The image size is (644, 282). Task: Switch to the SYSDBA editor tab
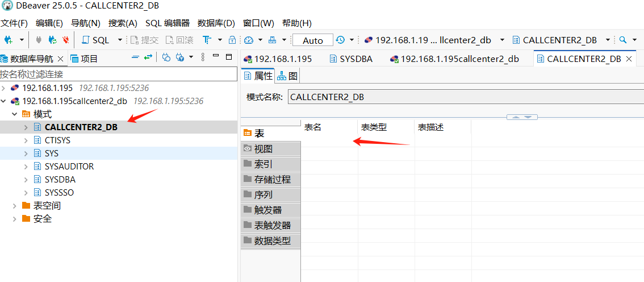click(x=352, y=59)
